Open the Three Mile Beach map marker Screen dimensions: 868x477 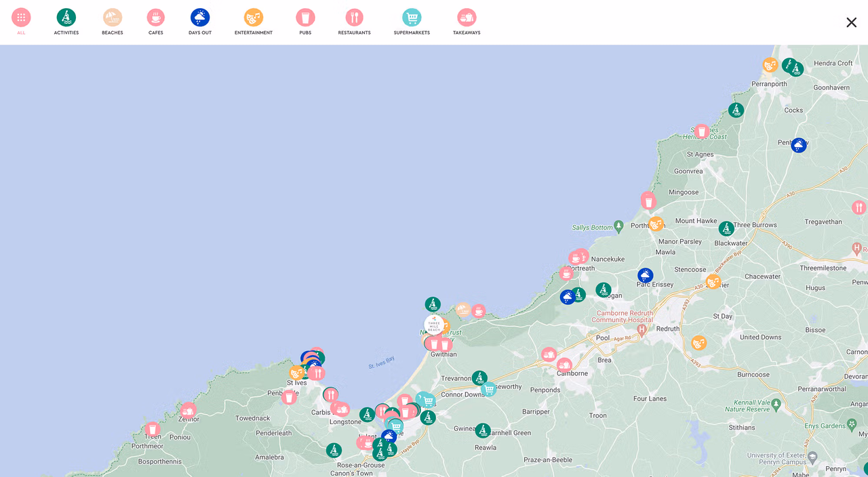point(434,325)
